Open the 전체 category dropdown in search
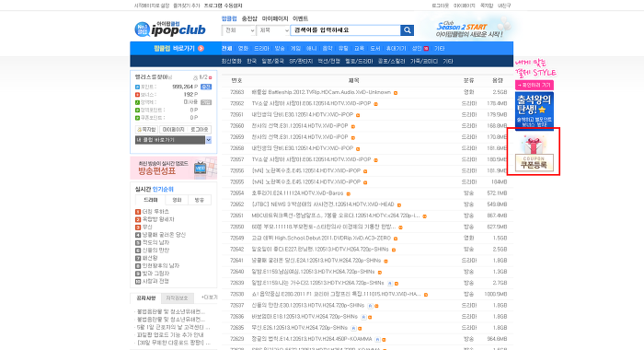644x350 pixels. click(238, 30)
